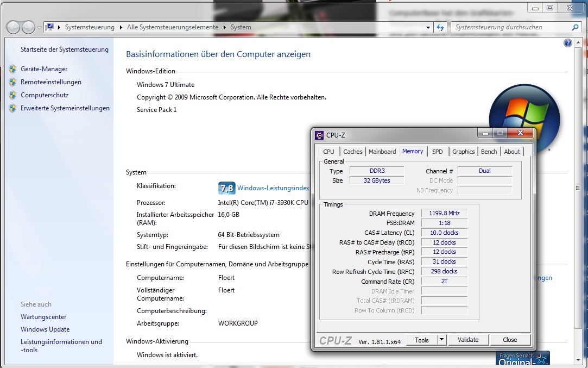
Task: Open Startseite der Systemsteuerung
Action: 65,49
